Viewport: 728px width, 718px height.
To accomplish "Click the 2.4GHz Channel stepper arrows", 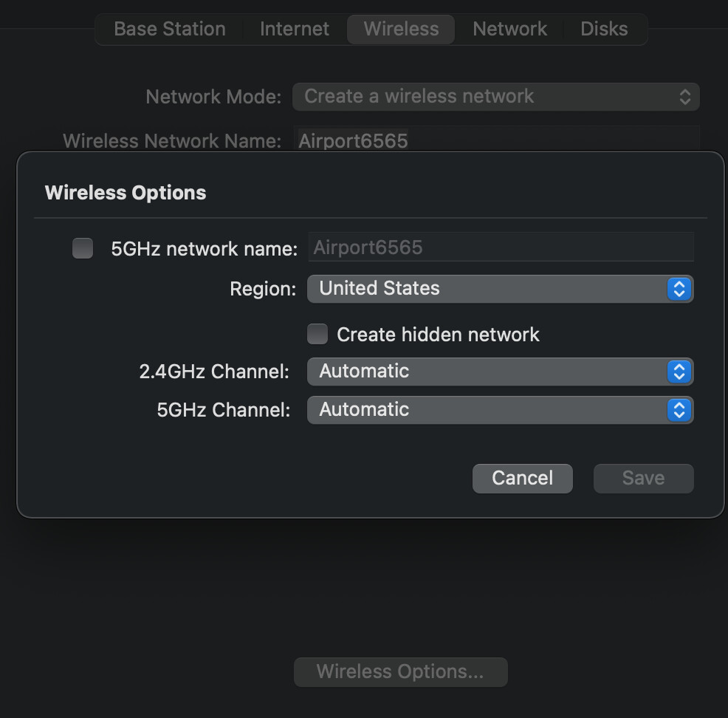I will [x=679, y=372].
